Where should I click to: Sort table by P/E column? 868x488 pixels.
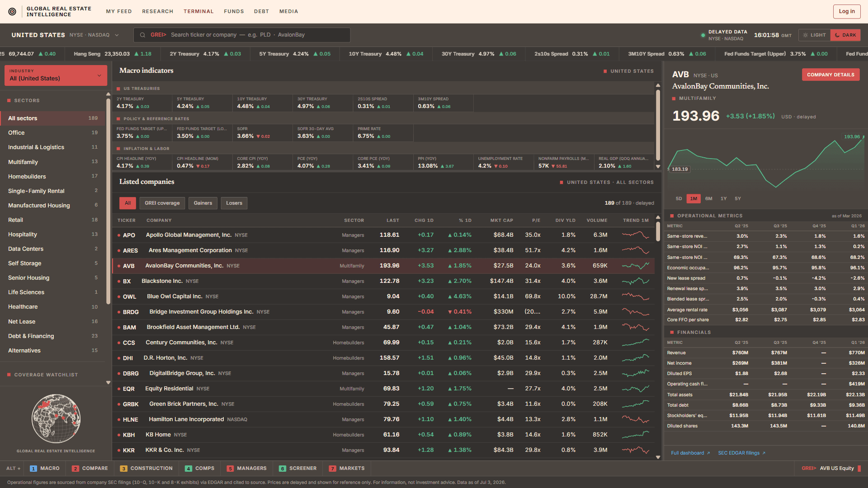(536, 221)
